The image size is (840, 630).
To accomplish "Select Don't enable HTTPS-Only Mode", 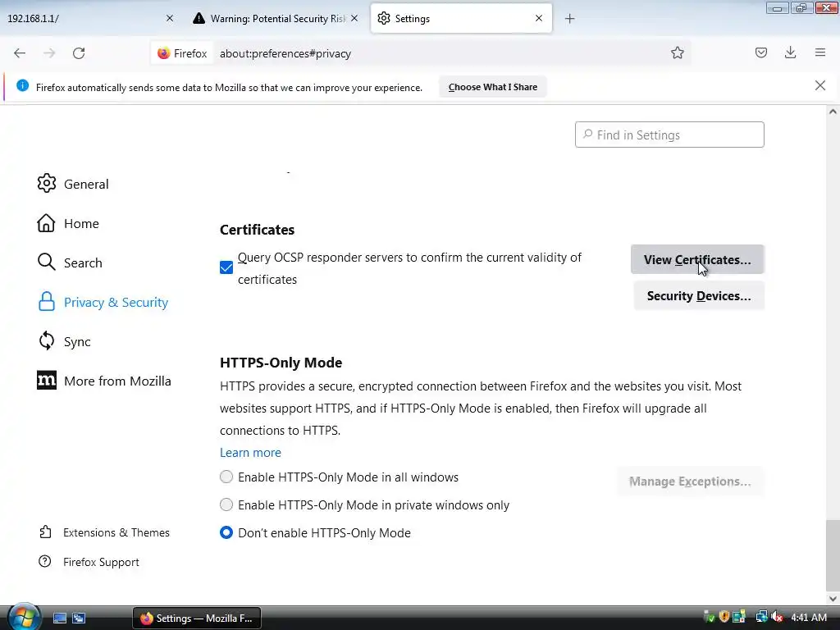I will pos(226,532).
